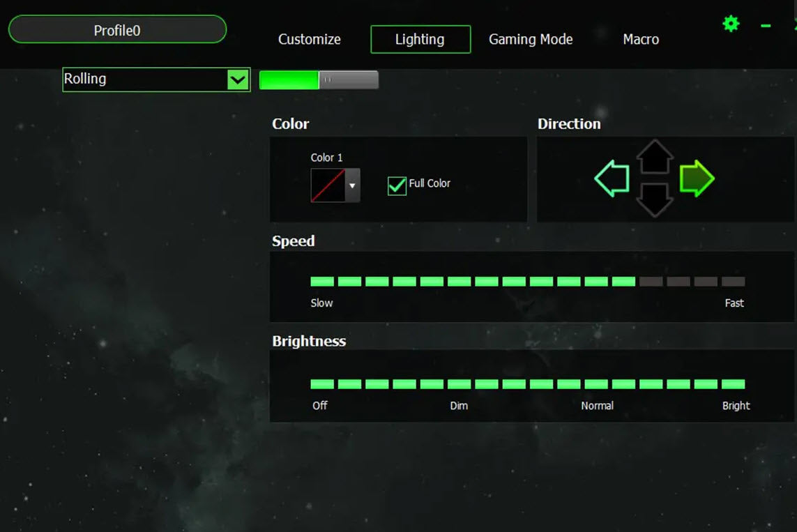Open the Gaming Mode tab
This screenshot has width=797, height=532.
531,40
